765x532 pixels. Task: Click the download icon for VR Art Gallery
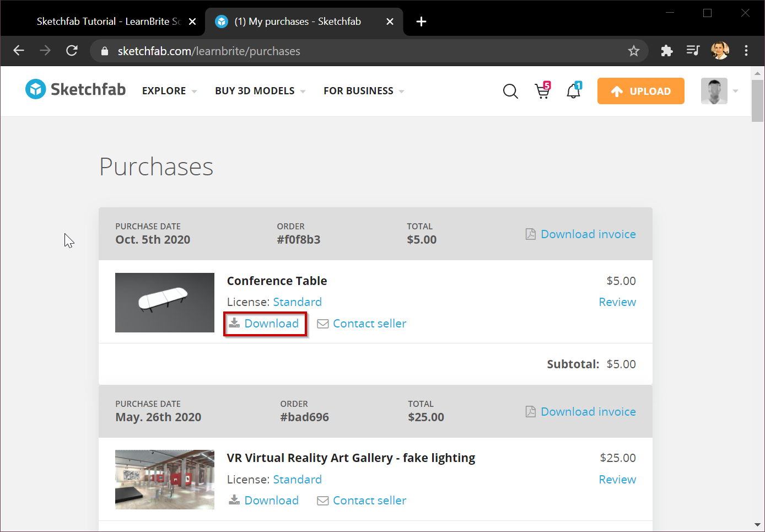[234, 500]
